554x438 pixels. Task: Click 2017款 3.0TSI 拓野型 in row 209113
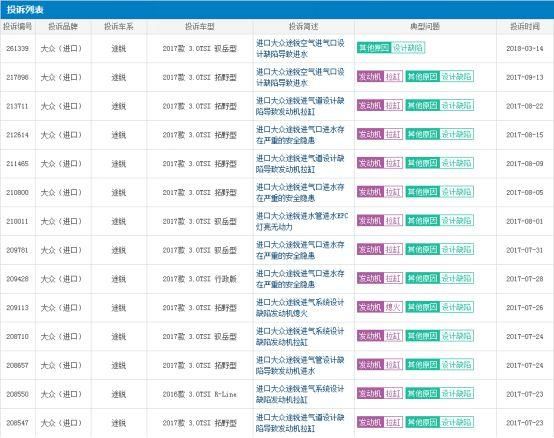200,308
